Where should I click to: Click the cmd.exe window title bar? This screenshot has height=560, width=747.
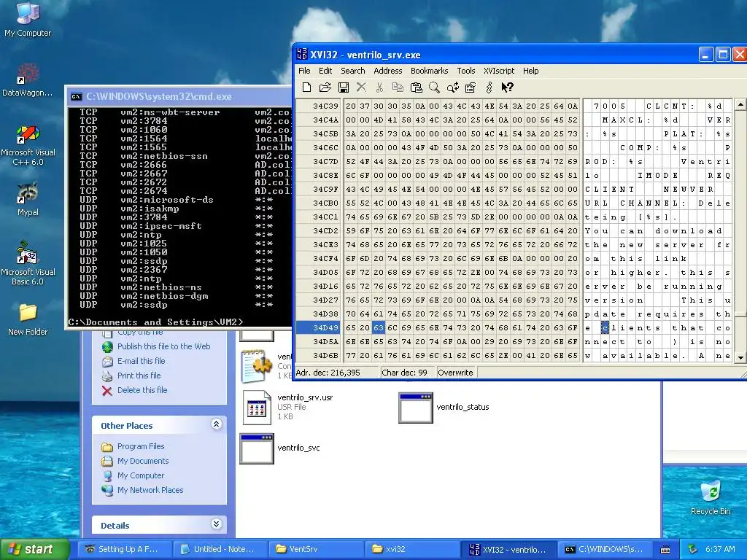[x=180, y=96]
